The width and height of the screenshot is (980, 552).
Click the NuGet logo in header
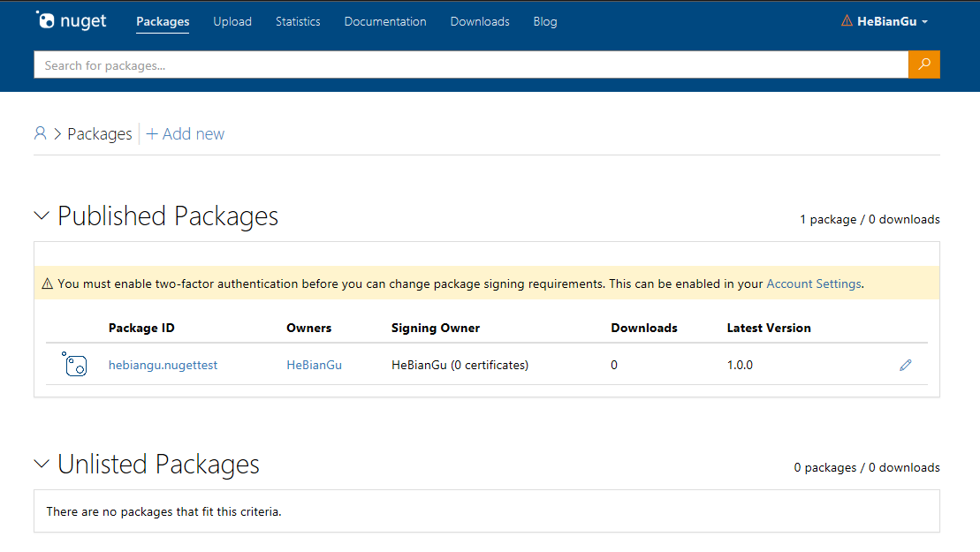tap(71, 20)
